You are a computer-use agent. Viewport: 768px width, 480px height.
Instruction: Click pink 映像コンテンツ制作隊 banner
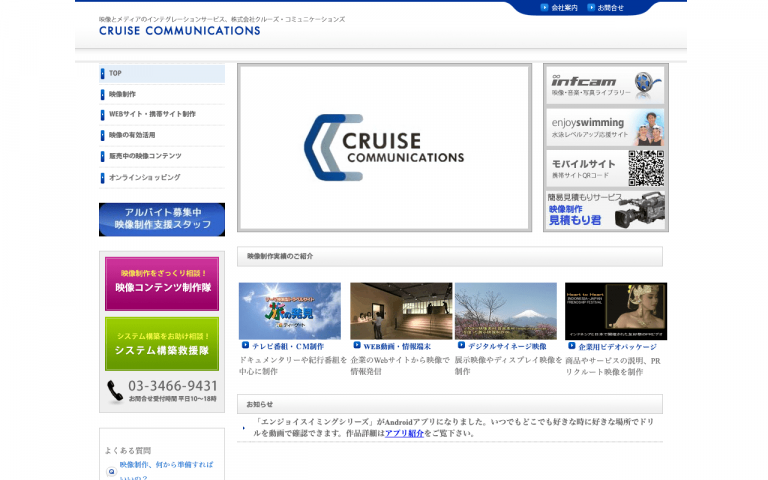click(162, 284)
